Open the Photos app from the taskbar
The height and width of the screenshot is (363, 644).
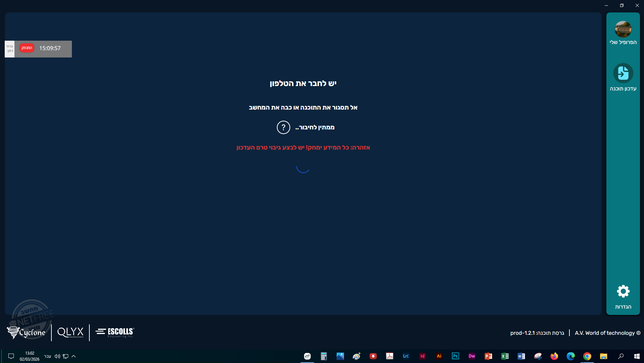coord(340,356)
